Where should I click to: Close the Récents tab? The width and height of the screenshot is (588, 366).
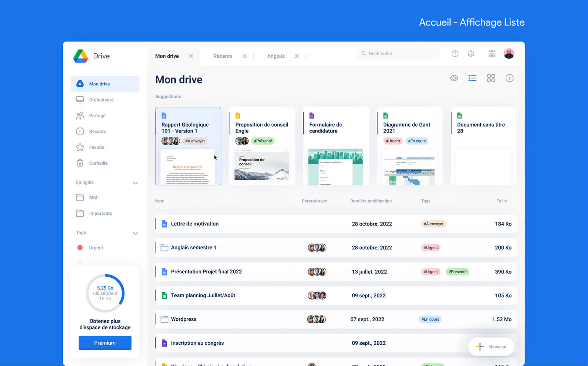click(x=244, y=56)
